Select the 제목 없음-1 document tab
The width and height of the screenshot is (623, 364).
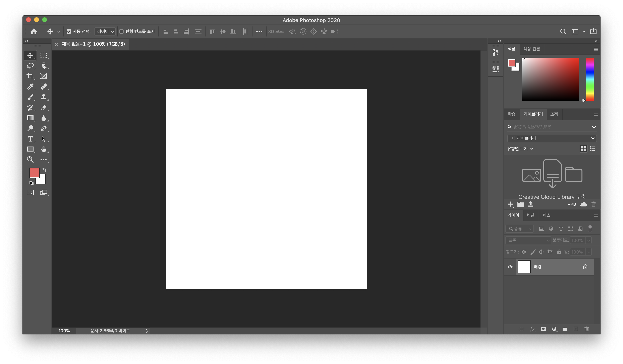pyautogui.click(x=93, y=44)
